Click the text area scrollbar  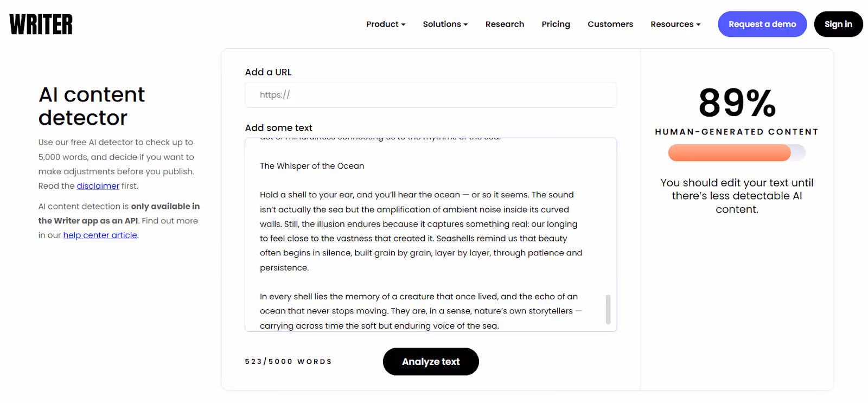608,310
